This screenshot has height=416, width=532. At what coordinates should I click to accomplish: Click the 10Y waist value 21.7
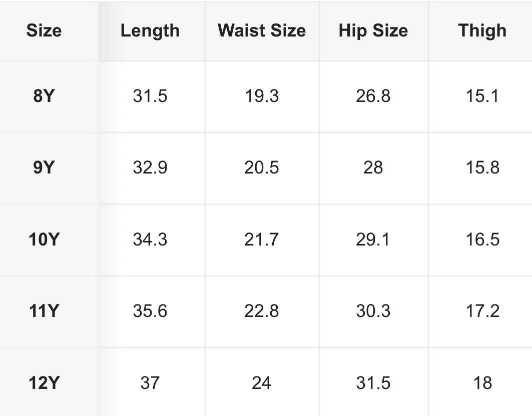click(x=262, y=239)
